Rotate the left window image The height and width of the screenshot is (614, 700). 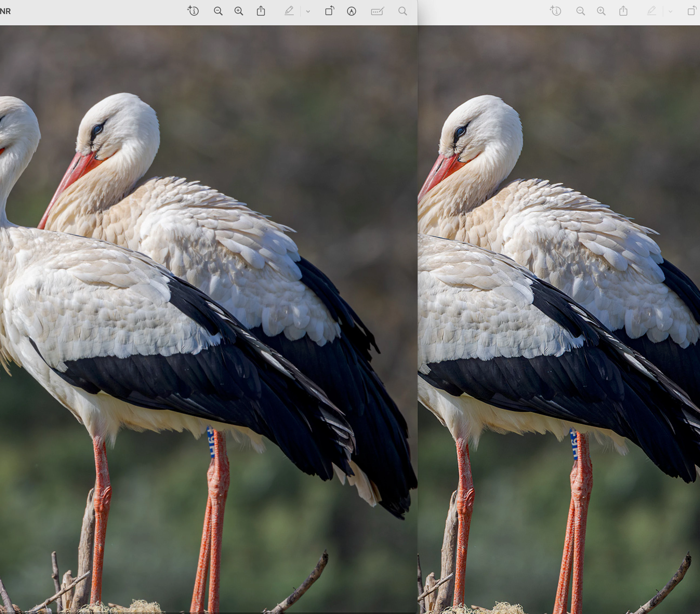pos(329,11)
